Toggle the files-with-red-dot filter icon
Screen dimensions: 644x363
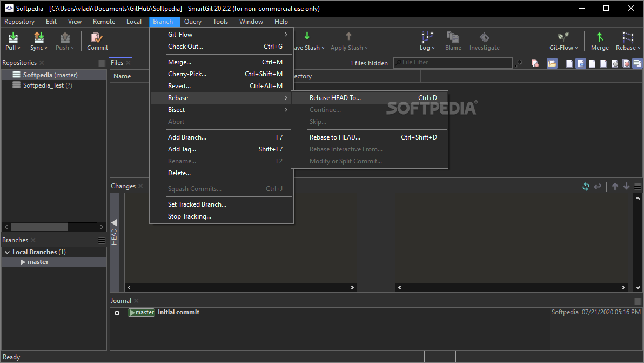pos(535,63)
